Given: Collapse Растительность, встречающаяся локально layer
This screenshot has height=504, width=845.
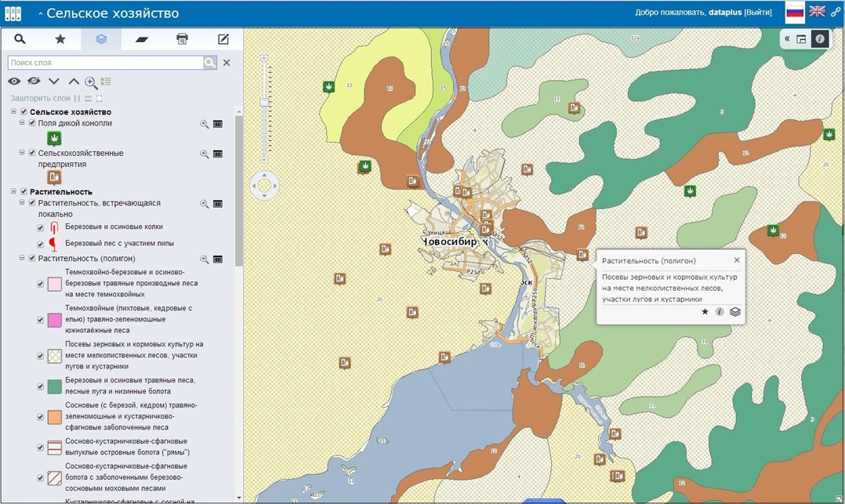Looking at the screenshot, I should (22, 203).
